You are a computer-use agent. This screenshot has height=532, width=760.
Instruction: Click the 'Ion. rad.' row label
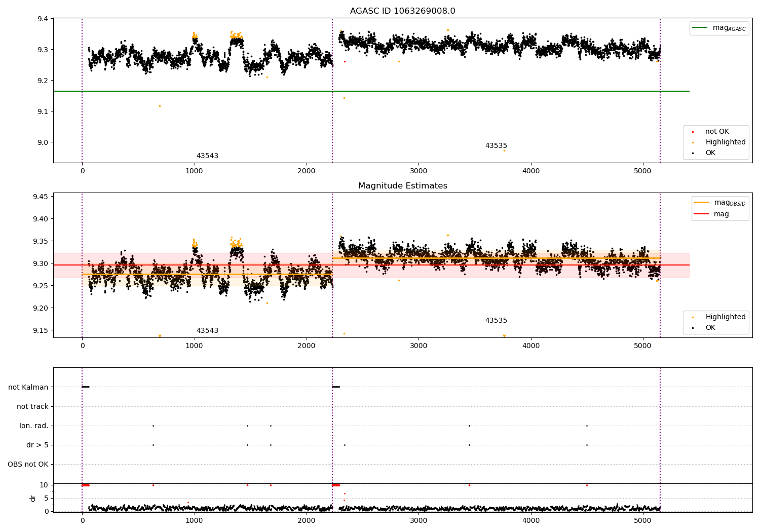tap(34, 426)
